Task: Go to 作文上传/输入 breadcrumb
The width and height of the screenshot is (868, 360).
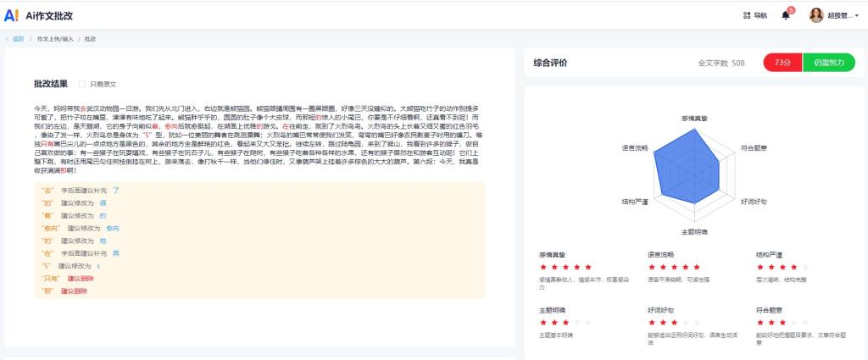Action: point(55,39)
